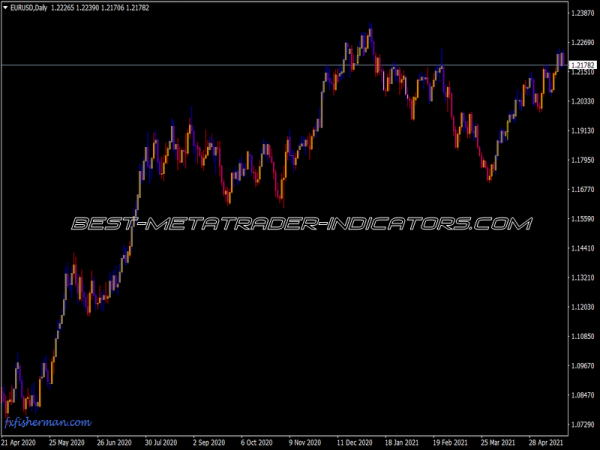Click the 30 Jul 2020 date label
The width and height of the screenshot is (600, 450).
[x=162, y=440]
